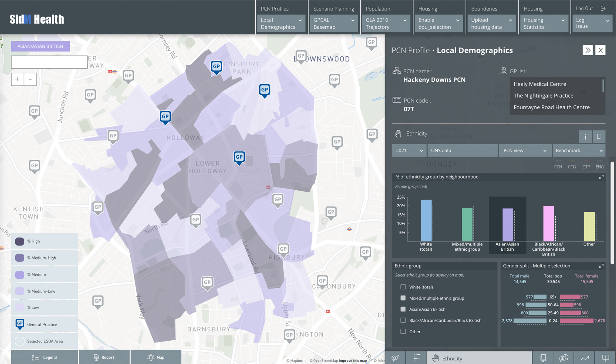Expand the Benchmark dropdown

(x=578, y=150)
